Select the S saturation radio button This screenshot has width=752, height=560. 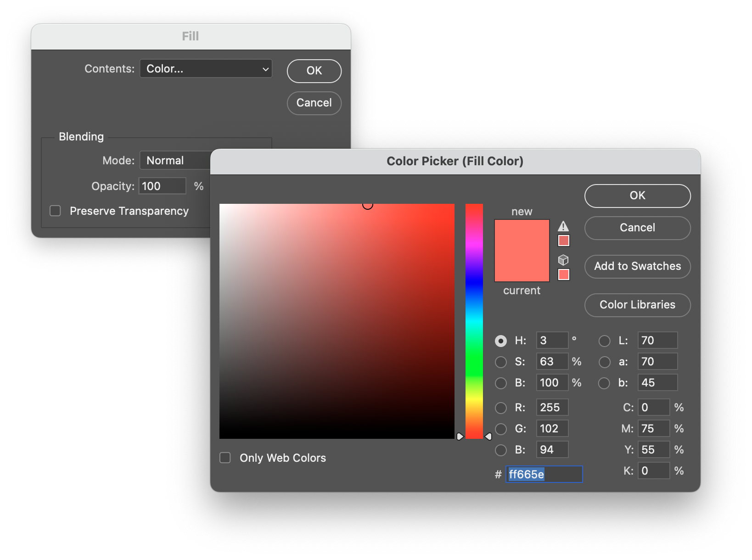(501, 362)
